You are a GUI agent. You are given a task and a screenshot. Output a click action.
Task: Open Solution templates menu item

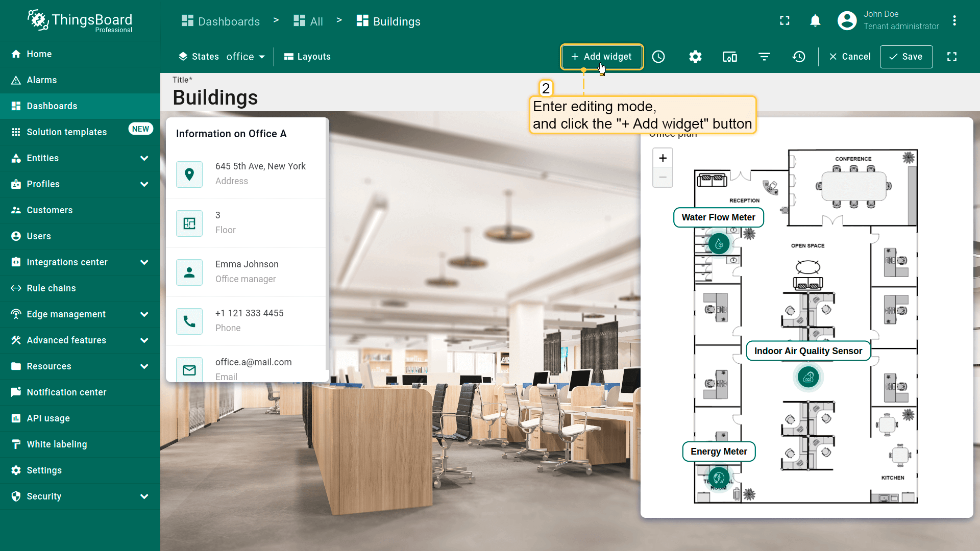[x=66, y=132]
